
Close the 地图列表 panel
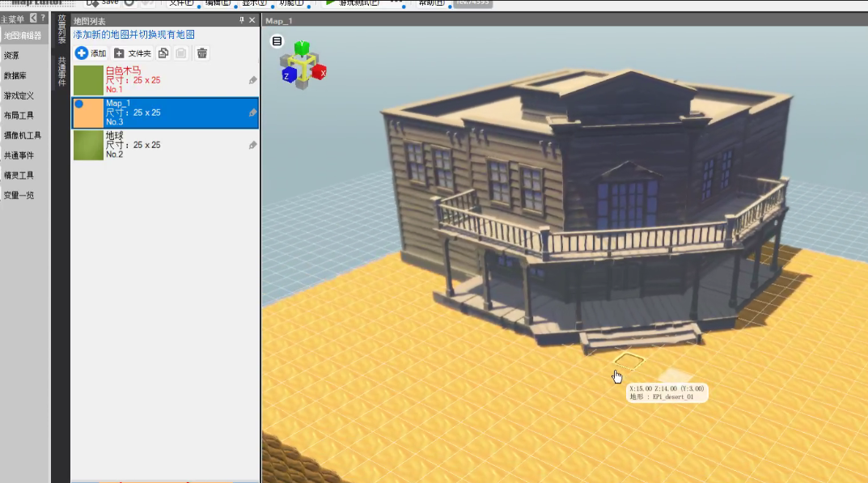coord(252,20)
